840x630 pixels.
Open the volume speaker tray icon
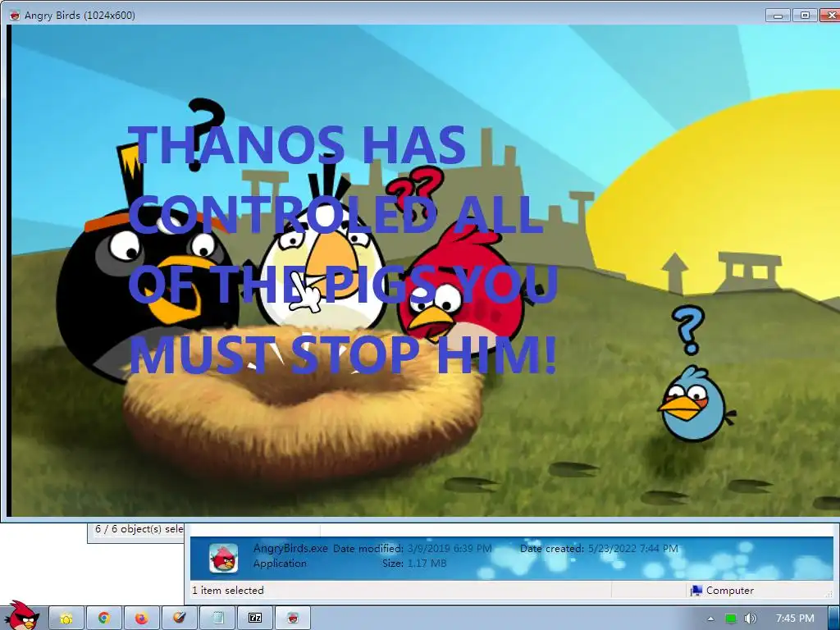[751, 619]
